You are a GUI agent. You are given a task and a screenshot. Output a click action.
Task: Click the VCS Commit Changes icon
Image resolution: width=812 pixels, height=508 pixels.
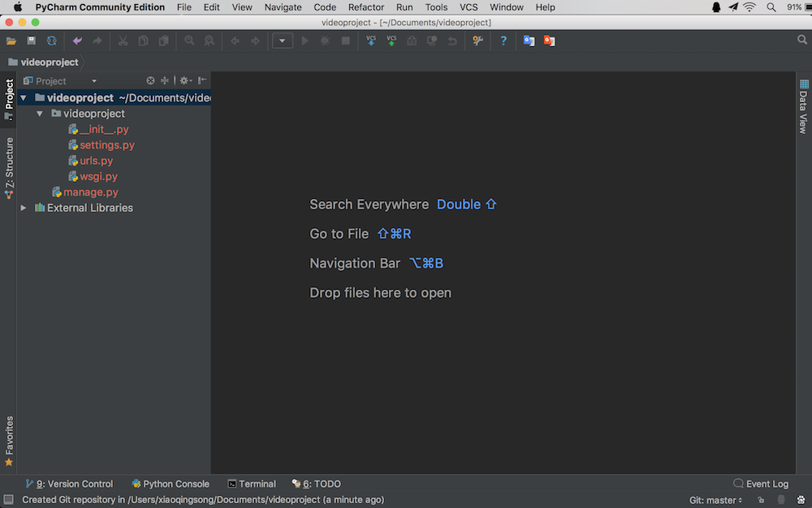[391, 41]
